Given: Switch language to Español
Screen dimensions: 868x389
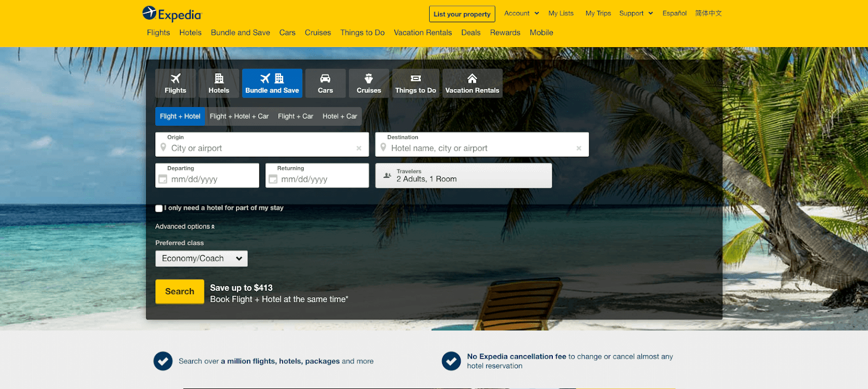Looking at the screenshot, I should 674,13.
